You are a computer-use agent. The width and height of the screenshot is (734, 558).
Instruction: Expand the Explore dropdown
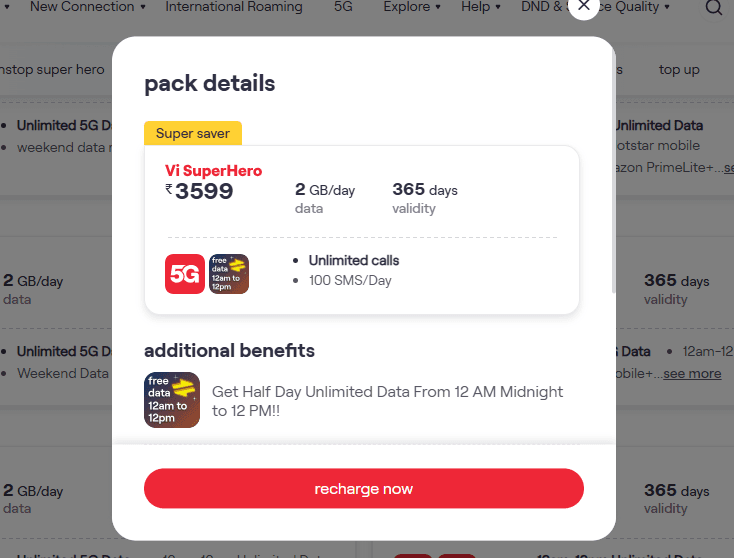[413, 7]
